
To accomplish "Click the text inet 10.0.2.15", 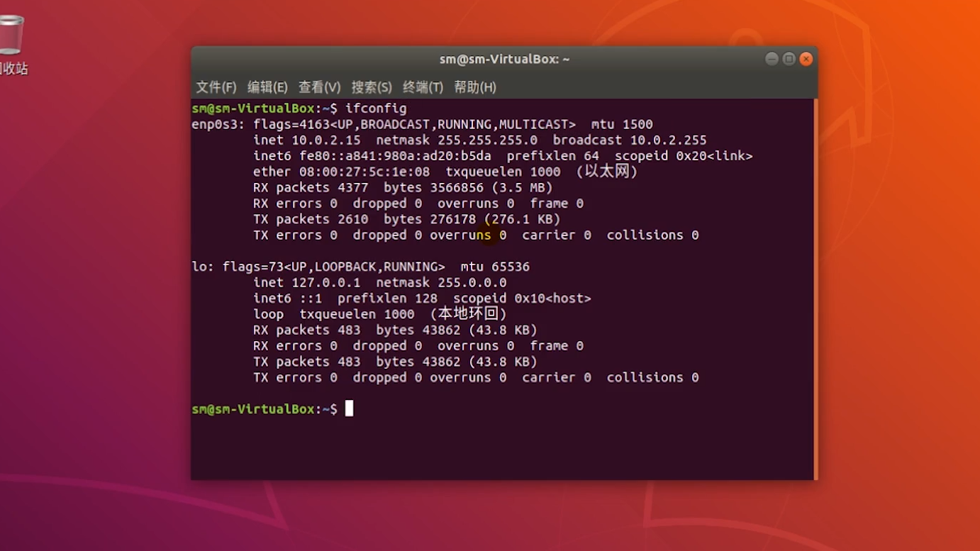I will pos(307,140).
